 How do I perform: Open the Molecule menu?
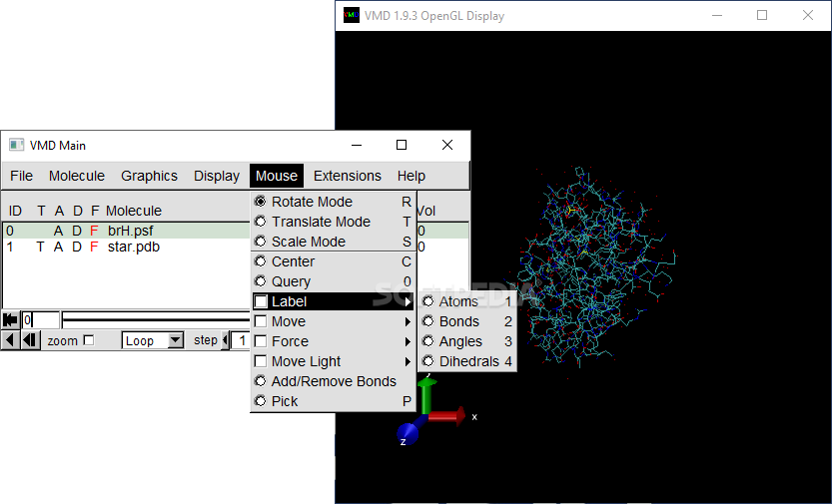pos(76,176)
